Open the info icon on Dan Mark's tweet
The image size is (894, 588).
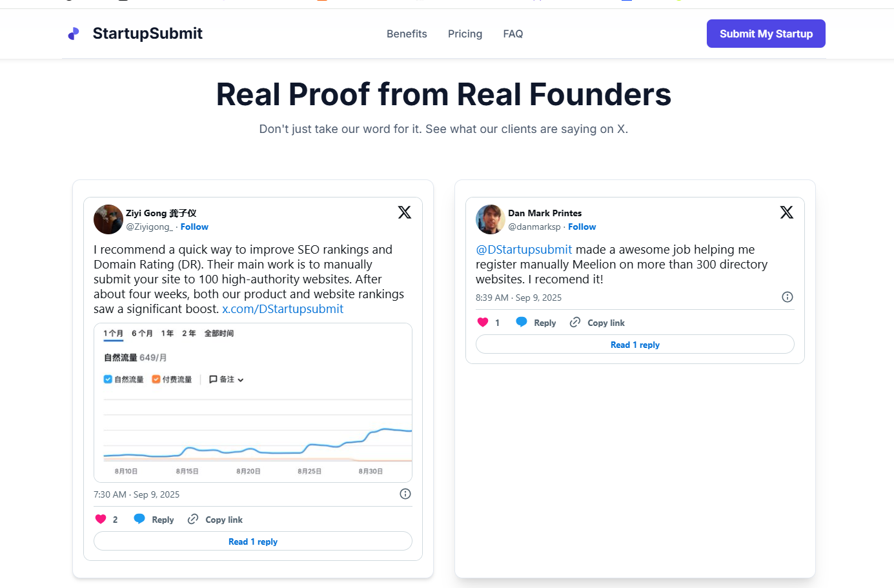pyautogui.click(x=787, y=296)
